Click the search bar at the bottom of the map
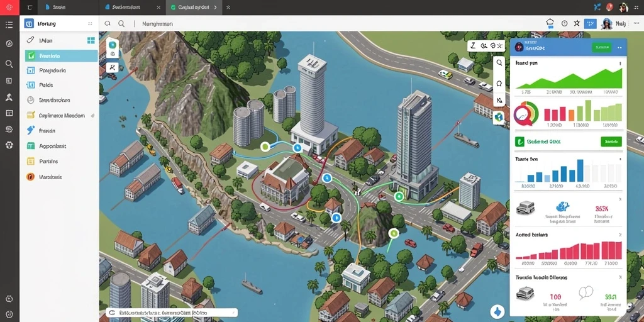 pyautogui.click(x=172, y=313)
